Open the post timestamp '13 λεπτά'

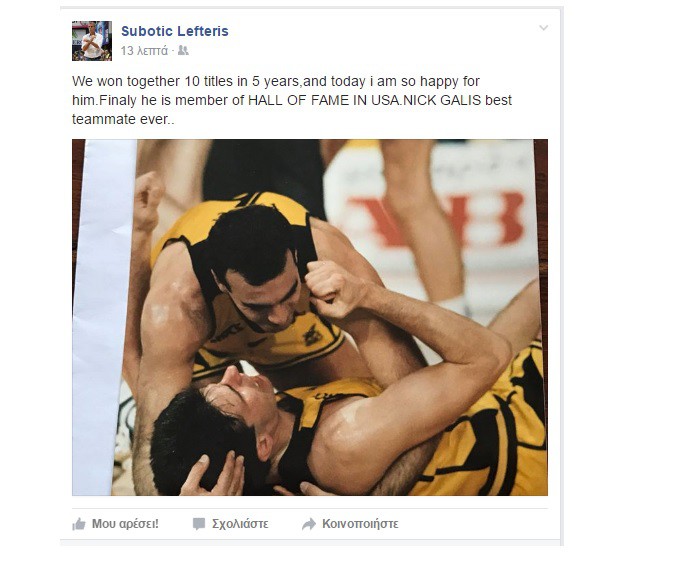(144, 51)
